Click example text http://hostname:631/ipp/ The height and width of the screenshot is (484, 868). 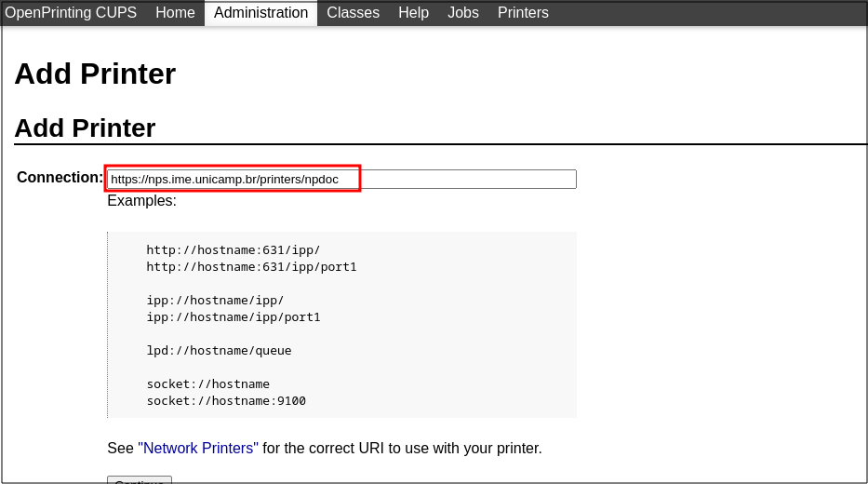234,250
